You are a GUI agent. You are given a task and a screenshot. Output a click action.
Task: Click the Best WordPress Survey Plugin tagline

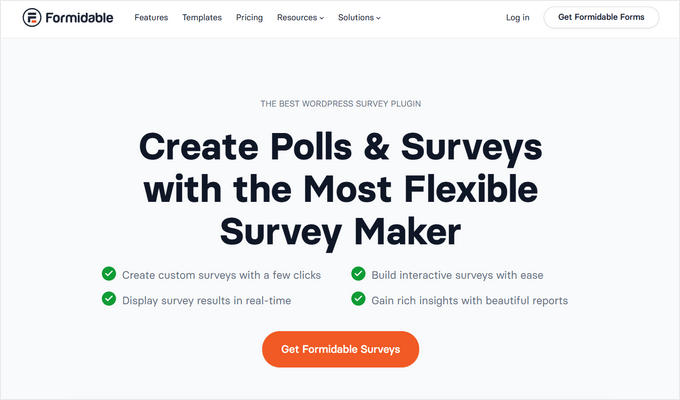pos(340,103)
